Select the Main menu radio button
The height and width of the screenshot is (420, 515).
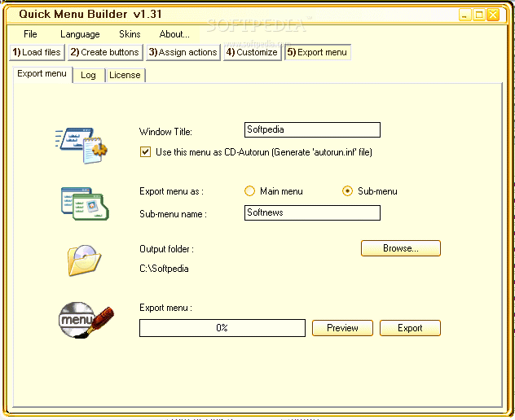point(249,191)
